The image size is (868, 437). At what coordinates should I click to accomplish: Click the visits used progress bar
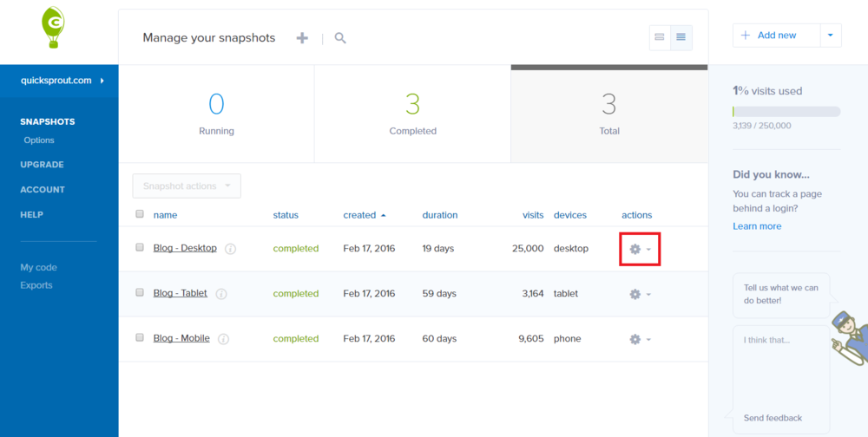(x=786, y=112)
